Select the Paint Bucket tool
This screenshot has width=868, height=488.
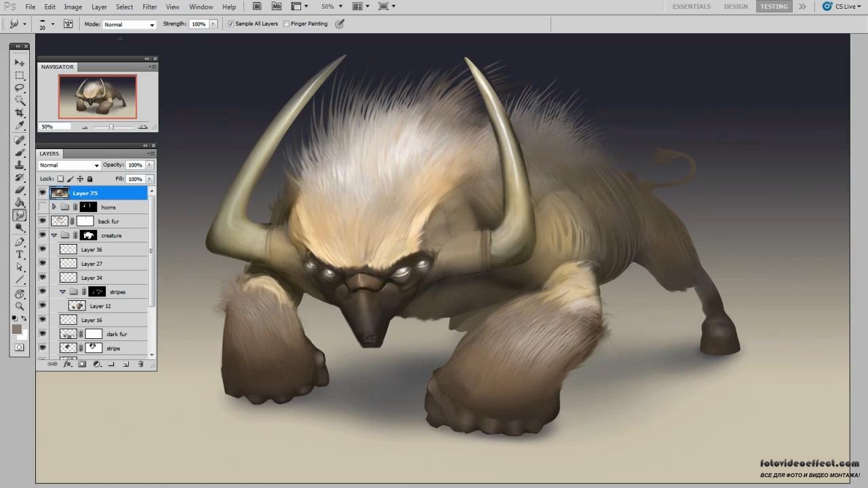(20, 203)
